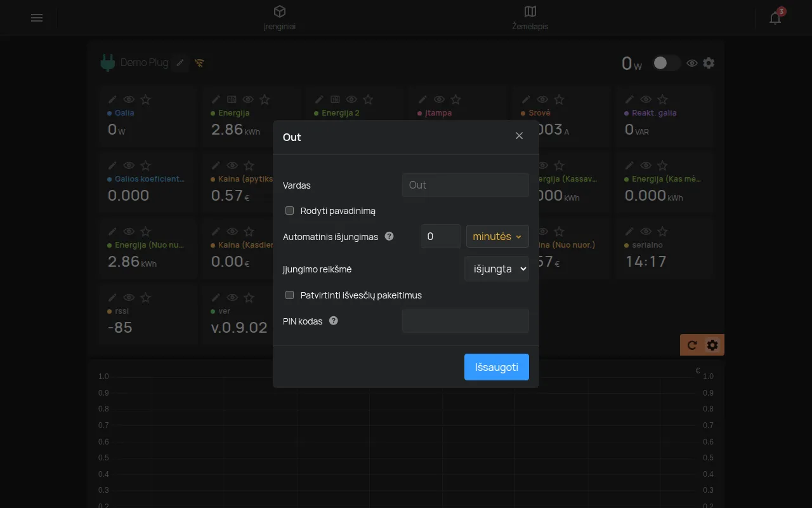Open the orange gear settings above chart

pos(712,345)
